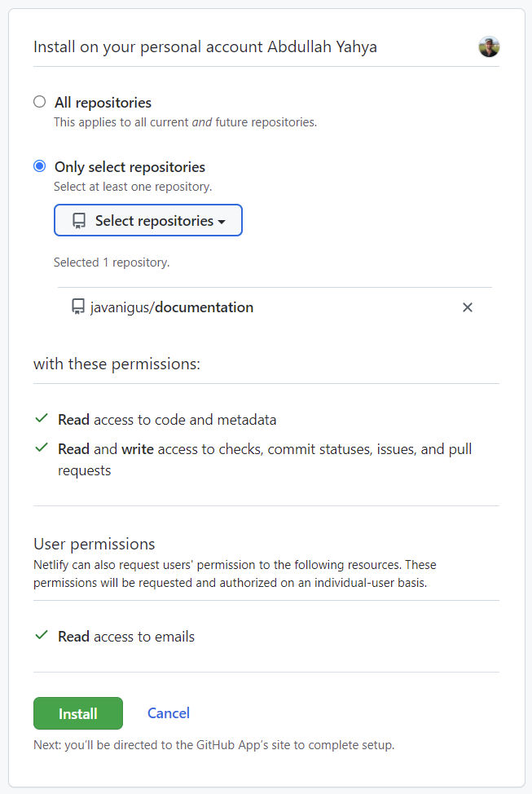
Task: Select the All repositories radio button
Action: click(39, 102)
